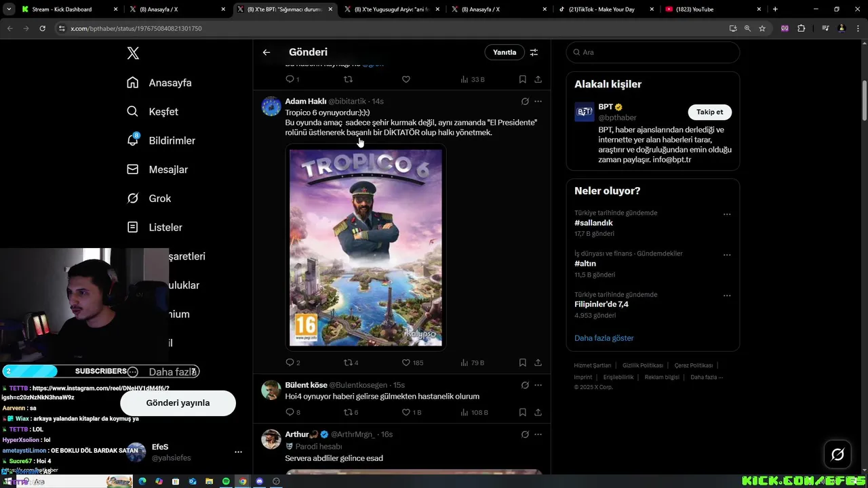Open Listeler in the sidebar
The width and height of the screenshot is (868, 488).
154,227
